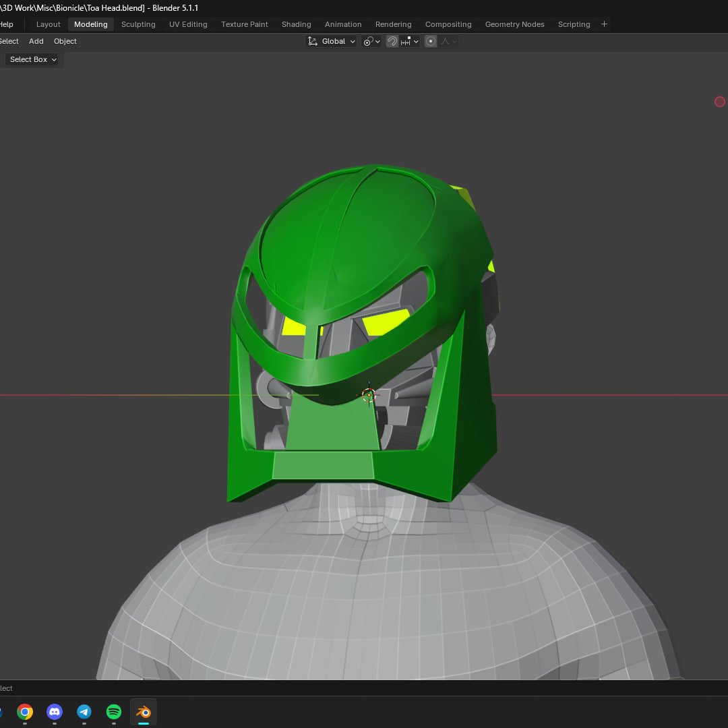Viewport: 728px width, 728px height.
Task: Switch to the Scripting workspace tab
Action: pyautogui.click(x=574, y=24)
